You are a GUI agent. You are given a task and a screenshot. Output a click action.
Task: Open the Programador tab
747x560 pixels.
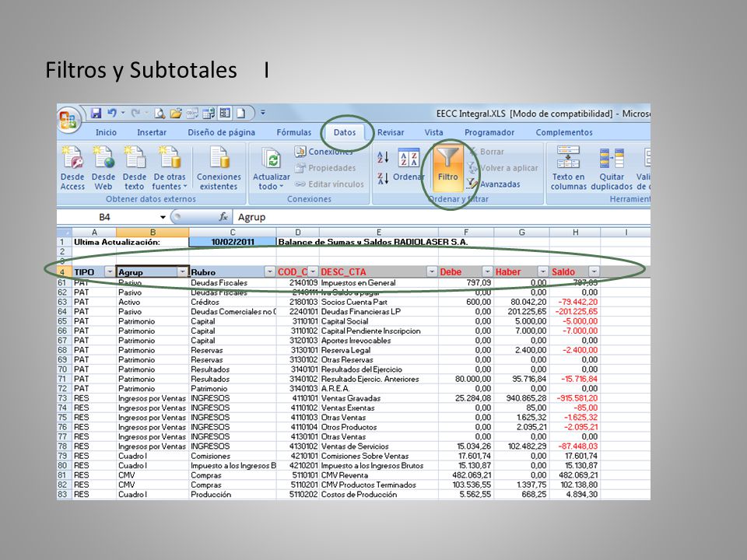[x=489, y=132]
